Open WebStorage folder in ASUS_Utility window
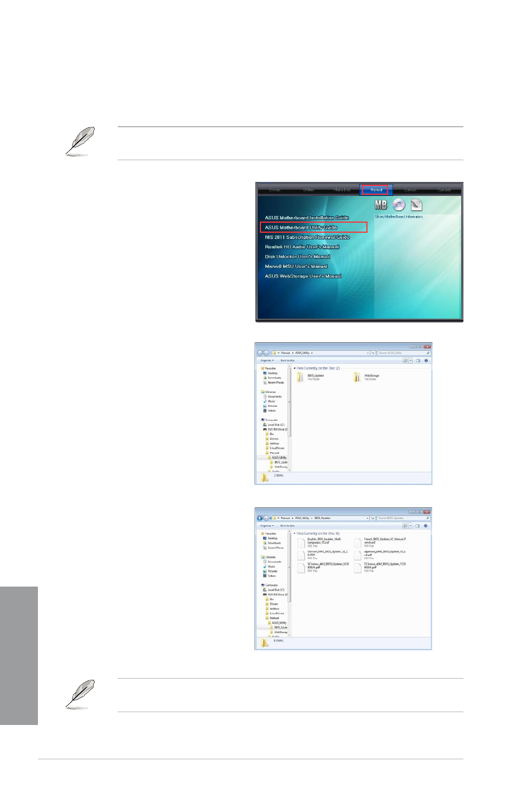This screenshot has height=802, width=532. (x=367, y=377)
